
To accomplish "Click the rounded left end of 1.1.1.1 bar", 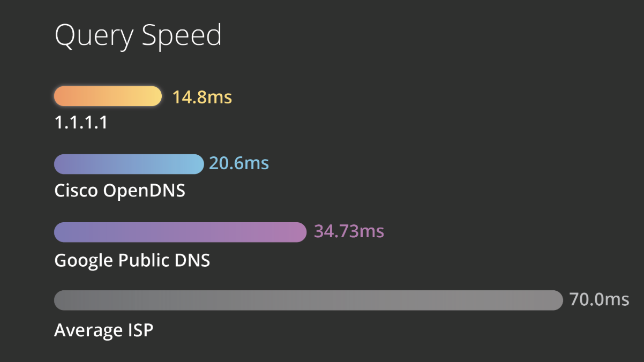I will point(60,96).
